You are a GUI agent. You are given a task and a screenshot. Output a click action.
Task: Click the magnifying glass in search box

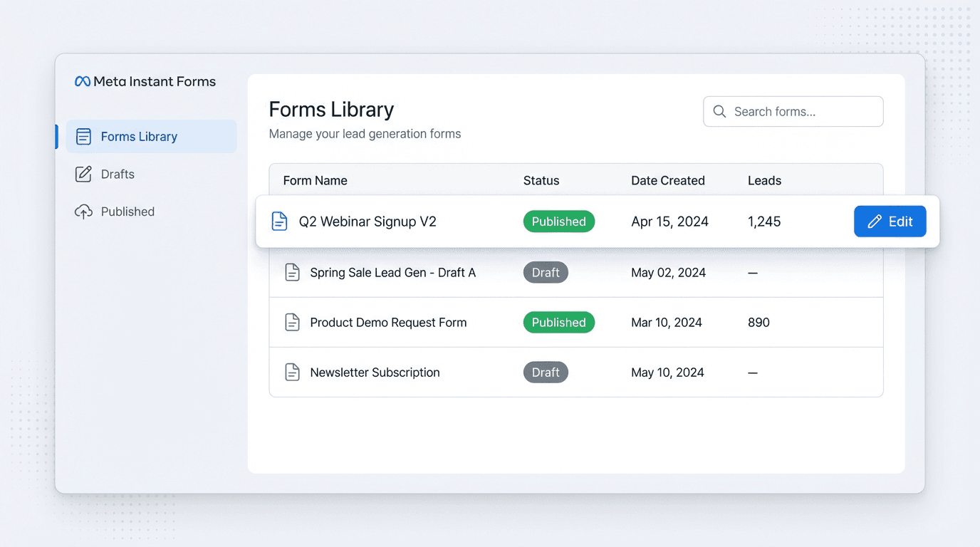coord(719,111)
